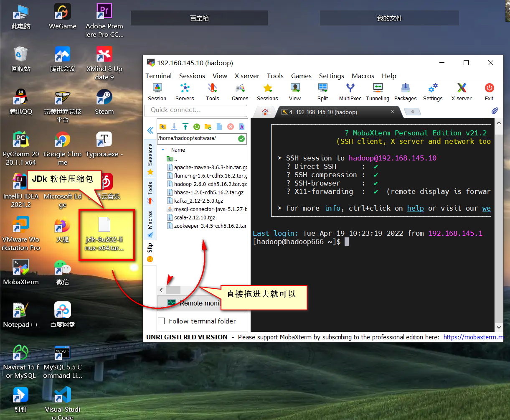Toggle Follow terminal folder checkbox

pyautogui.click(x=161, y=321)
